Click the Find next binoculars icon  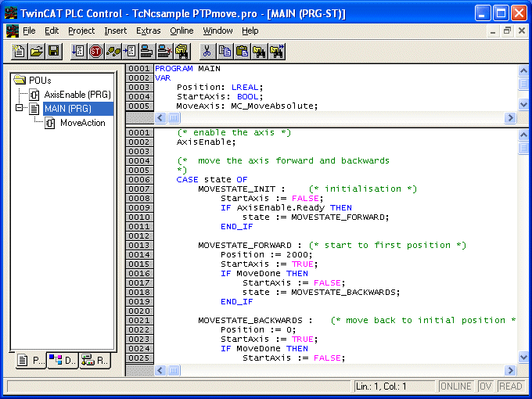(277, 52)
